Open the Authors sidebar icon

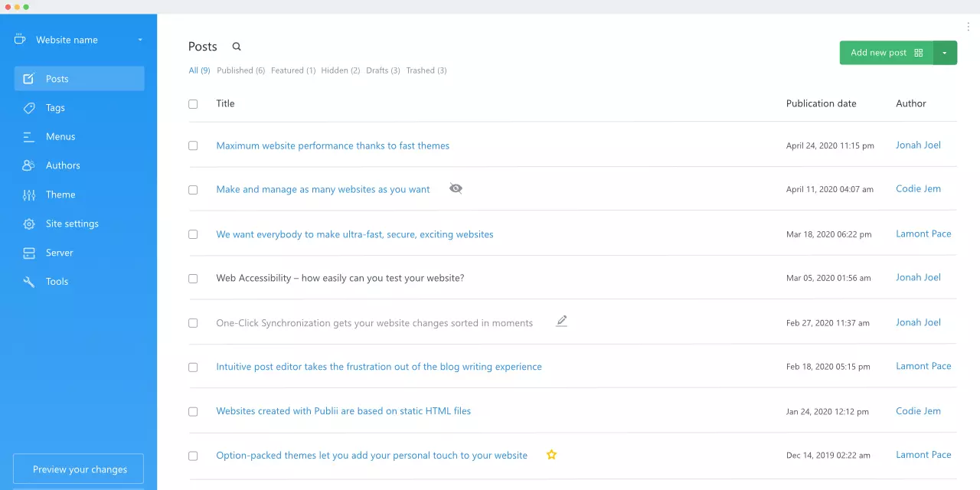(x=29, y=165)
